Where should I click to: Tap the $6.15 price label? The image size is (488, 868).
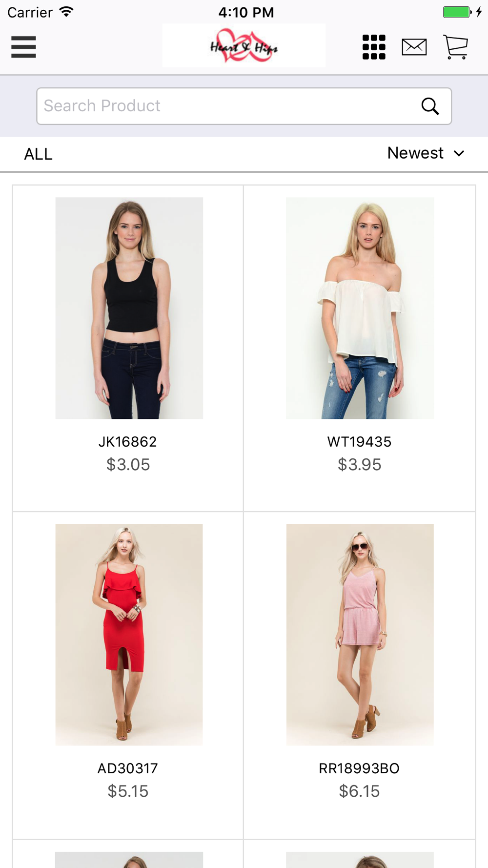(x=359, y=791)
